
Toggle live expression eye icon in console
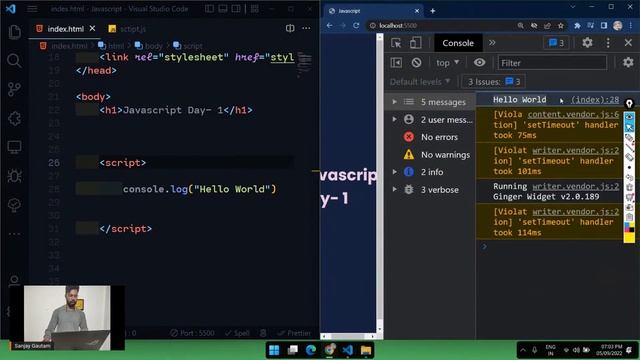(480, 62)
